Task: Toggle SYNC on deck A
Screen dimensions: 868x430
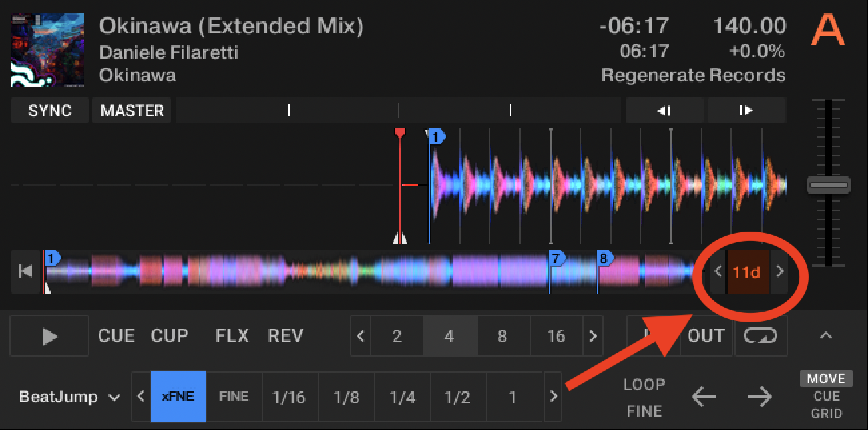Action: click(x=49, y=111)
